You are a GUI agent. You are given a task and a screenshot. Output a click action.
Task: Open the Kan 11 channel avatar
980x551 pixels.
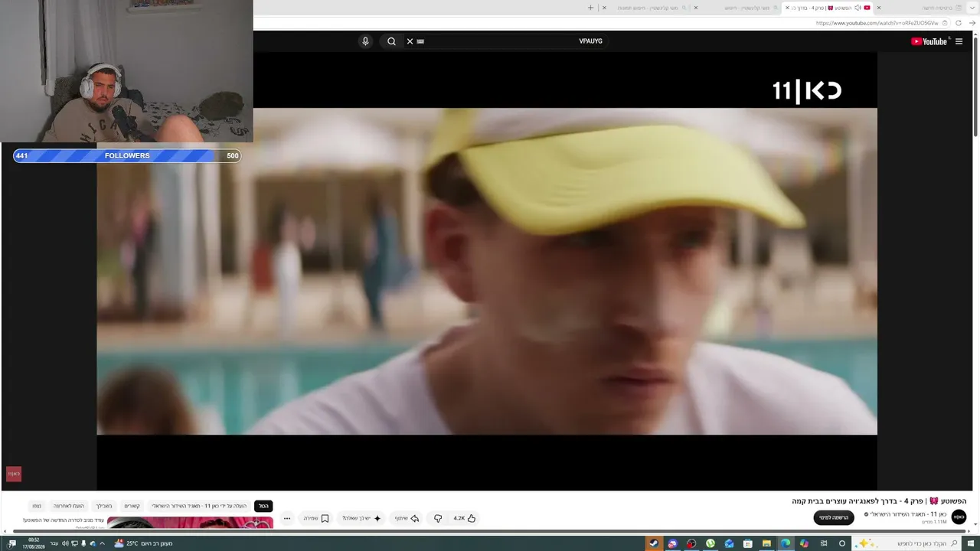coord(959,517)
